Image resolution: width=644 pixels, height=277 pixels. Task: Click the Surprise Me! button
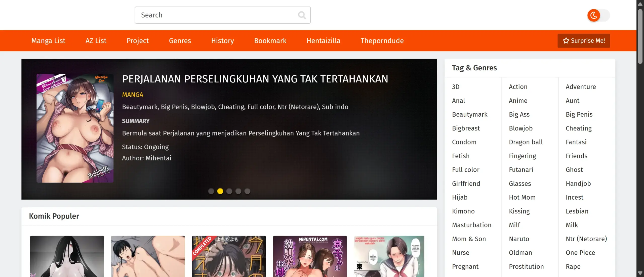(584, 41)
